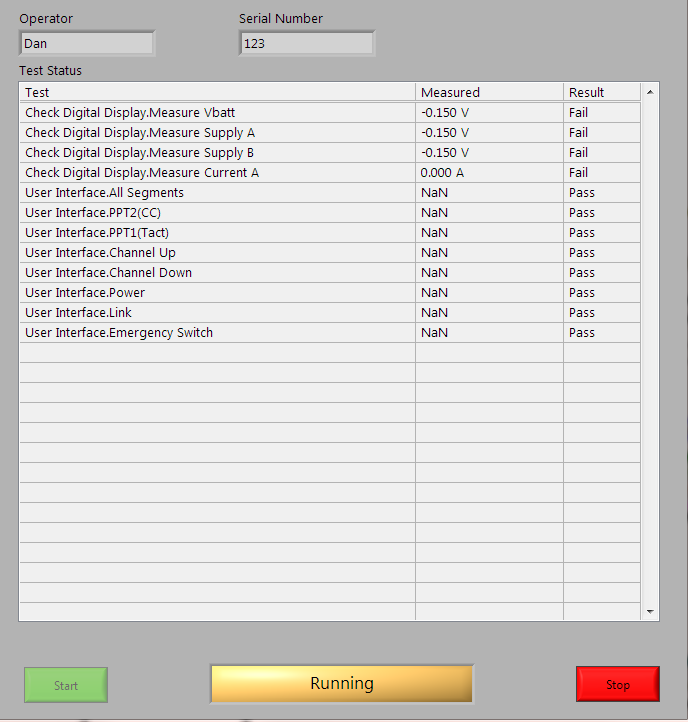Select the User Interface.PPT2(CC) row

(330, 213)
